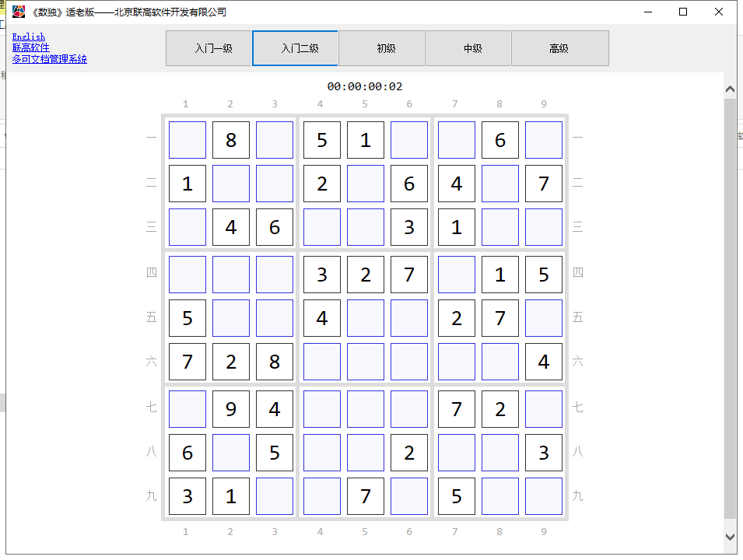Click the scrollbar down arrow
Viewport: 743px width, 560px height.
pos(730,537)
